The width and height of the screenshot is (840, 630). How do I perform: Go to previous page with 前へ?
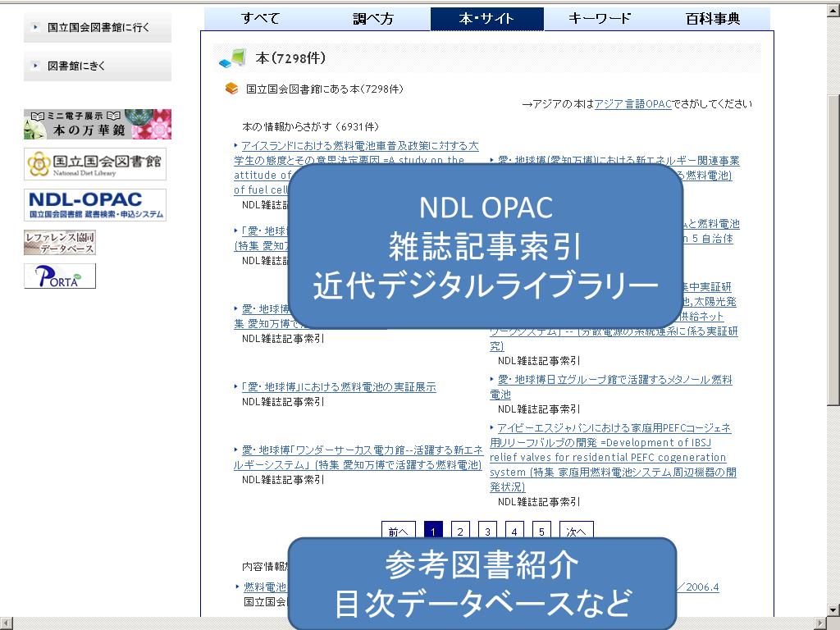(x=398, y=531)
